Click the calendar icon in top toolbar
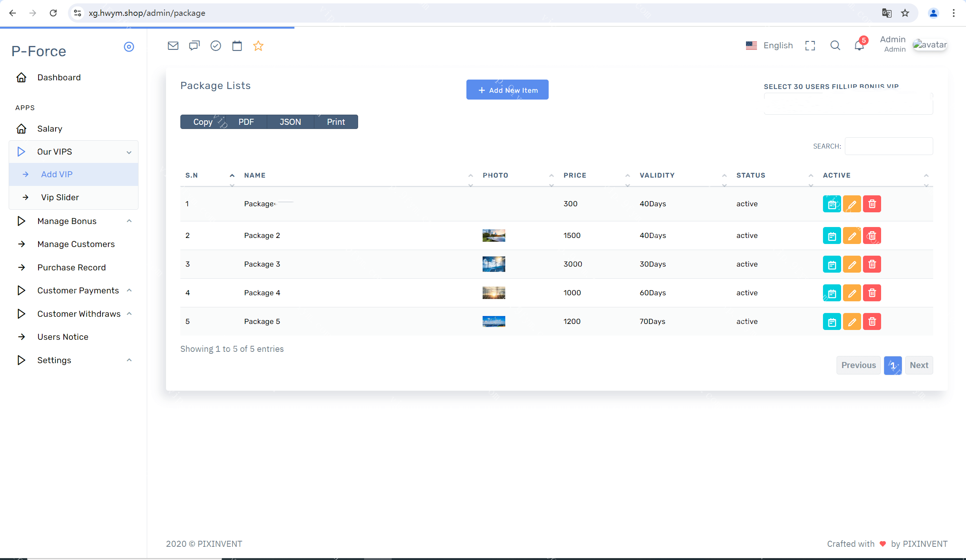966x560 pixels. (x=237, y=46)
